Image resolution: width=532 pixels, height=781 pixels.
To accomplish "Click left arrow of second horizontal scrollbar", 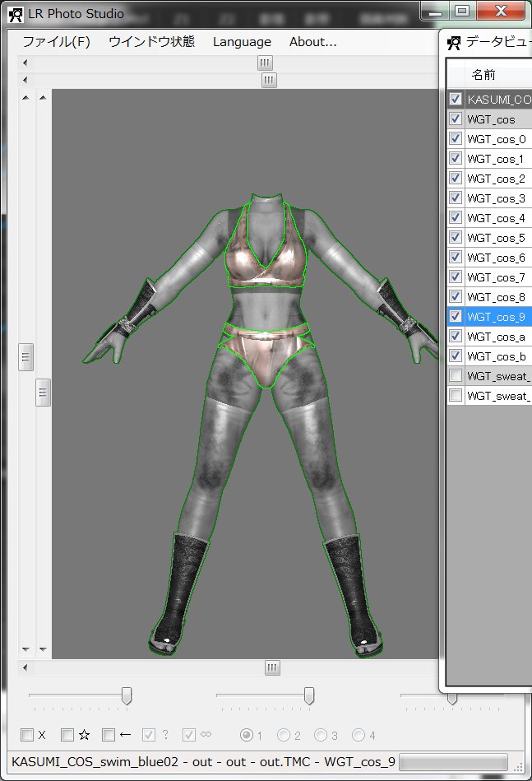I will pyautogui.click(x=25, y=80).
